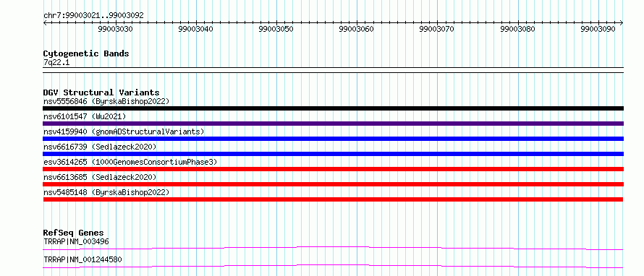Open variant label esv3614265 (1000GenomesConsortiumPhase3)

tap(130, 162)
